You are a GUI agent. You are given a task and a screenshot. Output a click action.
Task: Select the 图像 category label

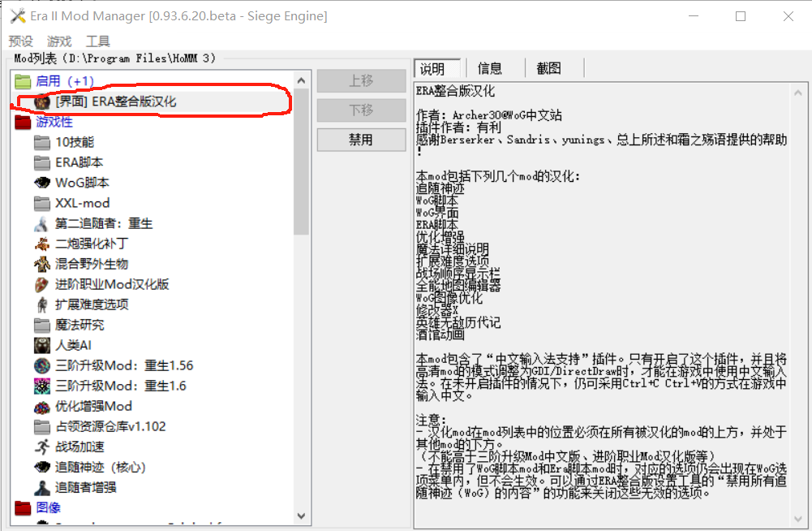coord(48,507)
